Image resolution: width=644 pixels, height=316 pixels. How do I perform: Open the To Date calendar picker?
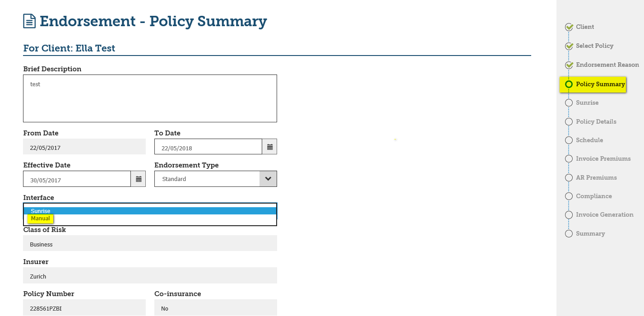270,147
